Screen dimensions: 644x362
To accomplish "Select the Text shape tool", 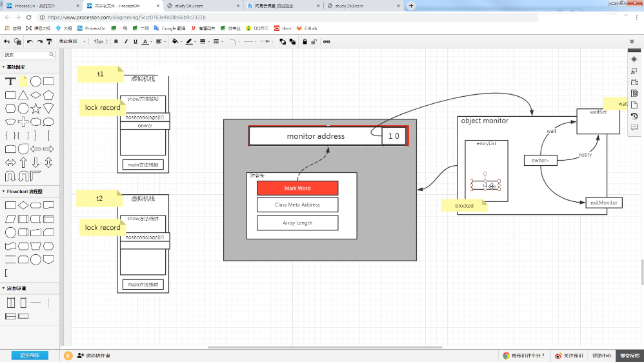I will [x=10, y=81].
